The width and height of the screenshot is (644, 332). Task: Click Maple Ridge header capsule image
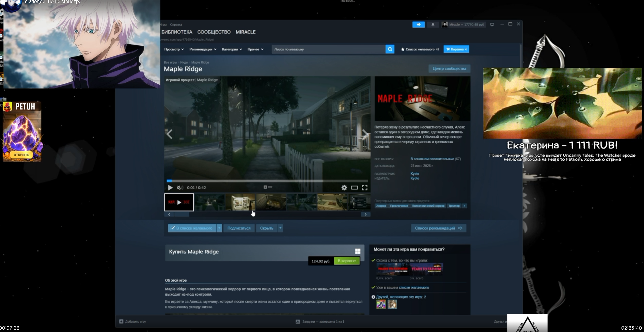(422, 98)
